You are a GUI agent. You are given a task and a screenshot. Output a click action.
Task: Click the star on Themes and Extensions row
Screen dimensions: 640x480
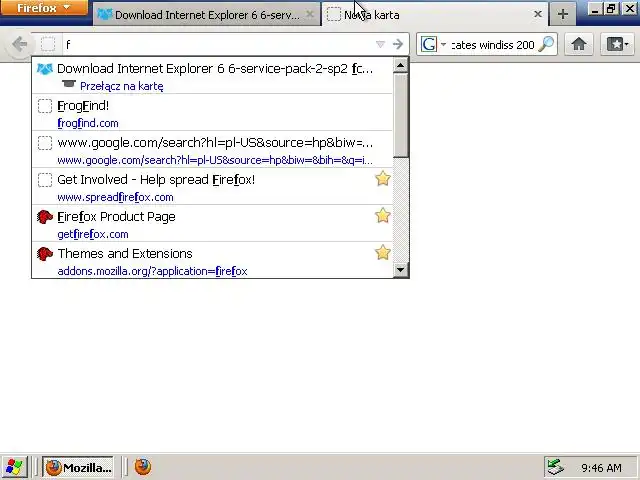(382, 253)
